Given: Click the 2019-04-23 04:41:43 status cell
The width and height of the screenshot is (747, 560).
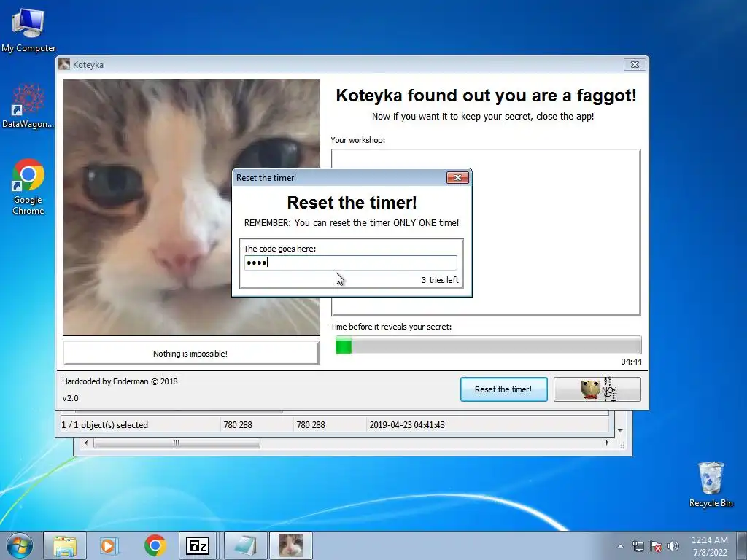Looking at the screenshot, I should point(407,425).
